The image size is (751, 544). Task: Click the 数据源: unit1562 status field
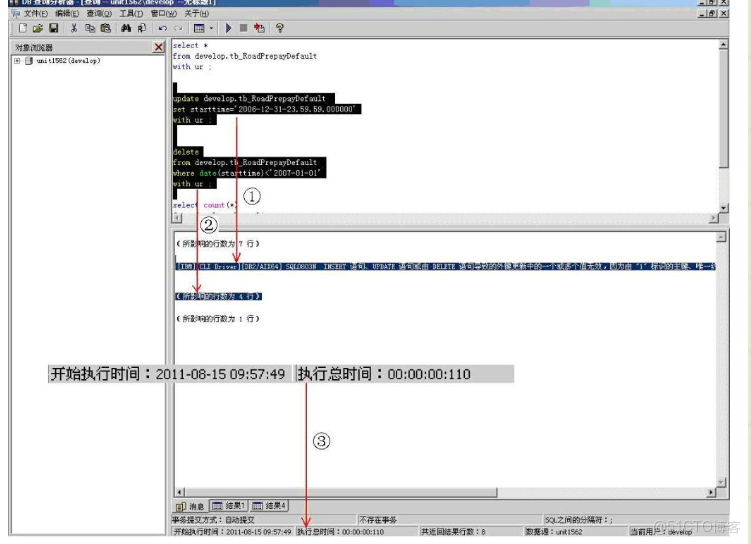(575, 531)
